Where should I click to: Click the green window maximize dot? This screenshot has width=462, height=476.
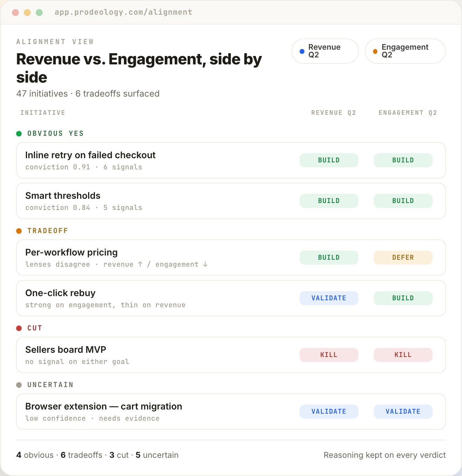click(x=39, y=13)
